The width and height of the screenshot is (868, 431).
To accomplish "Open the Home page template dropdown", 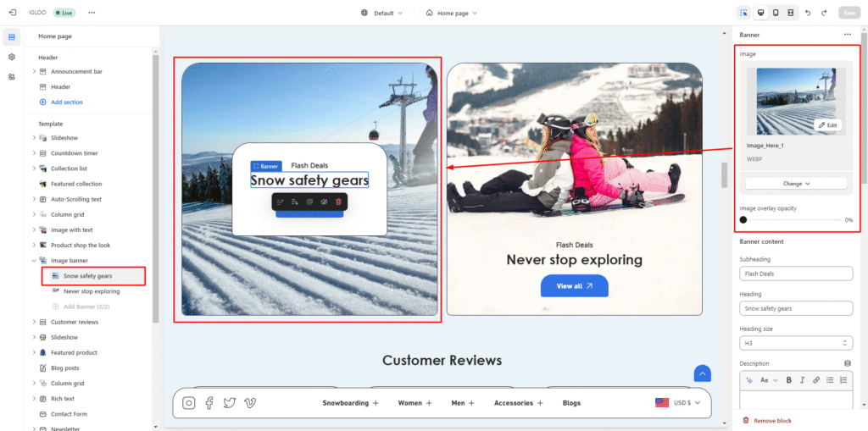I will pyautogui.click(x=451, y=13).
